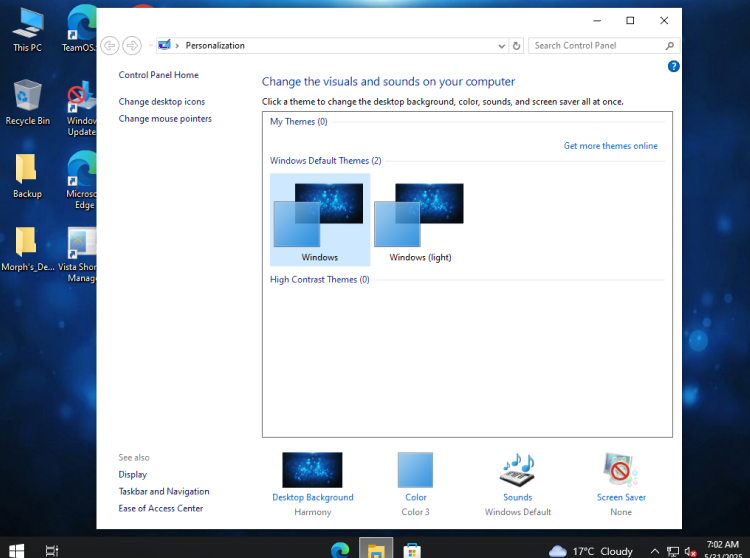The height and width of the screenshot is (558, 750).
Task: Select Vista Shortcut Manager desktop icon
Action: tap(77, 255)
